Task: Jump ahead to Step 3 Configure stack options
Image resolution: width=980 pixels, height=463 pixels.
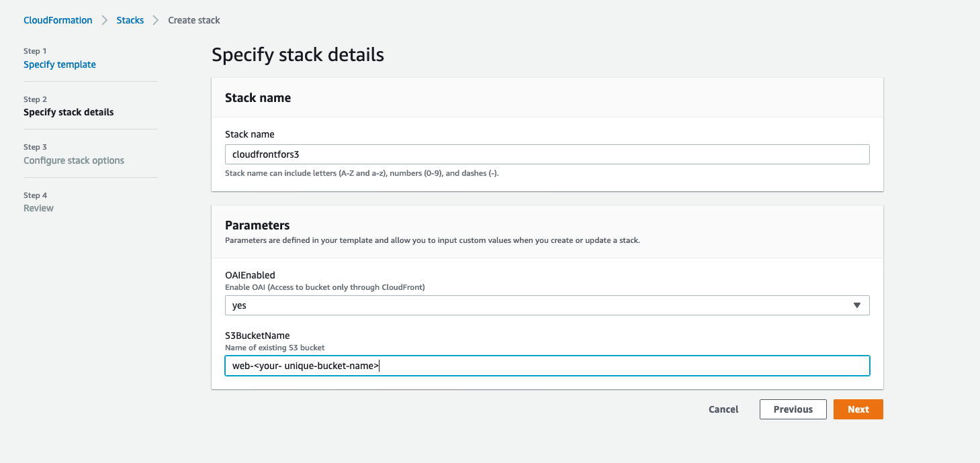Action: tap(73, 160)
